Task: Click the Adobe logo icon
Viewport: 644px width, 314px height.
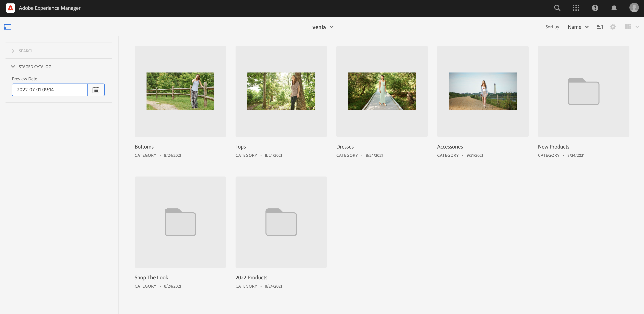Action: [x=10, y=8]
